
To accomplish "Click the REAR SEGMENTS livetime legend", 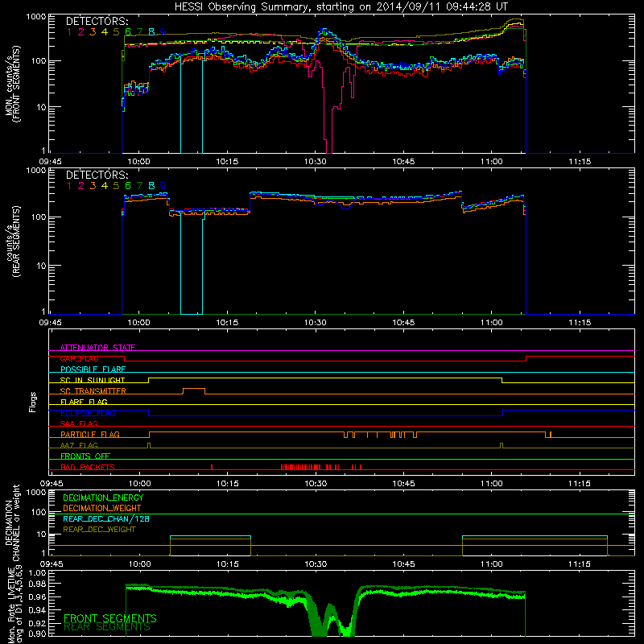I will pos(107,627).
